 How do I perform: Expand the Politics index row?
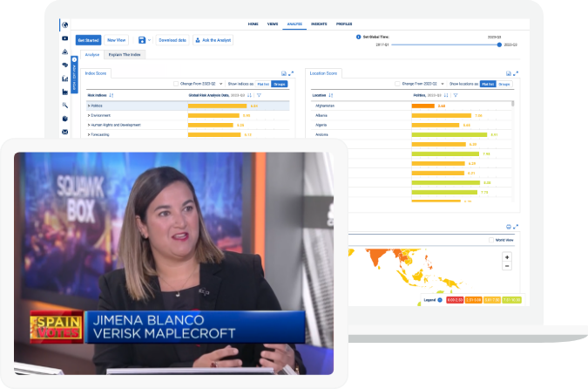click(89, 106)
